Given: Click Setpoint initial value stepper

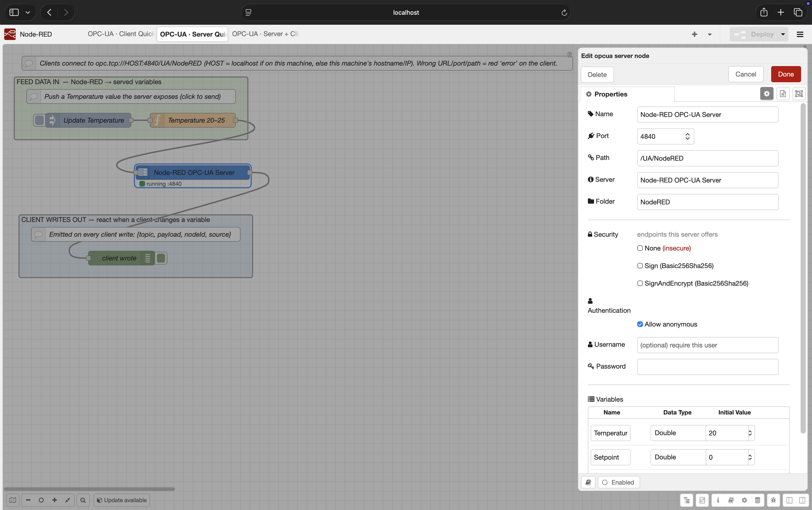Looking at the screenshot, I should pyautogui.click(x=750, y=457).
